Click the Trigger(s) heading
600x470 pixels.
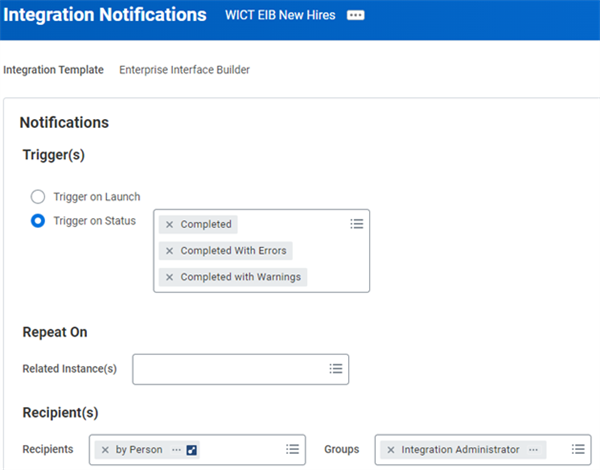point(54,155)
